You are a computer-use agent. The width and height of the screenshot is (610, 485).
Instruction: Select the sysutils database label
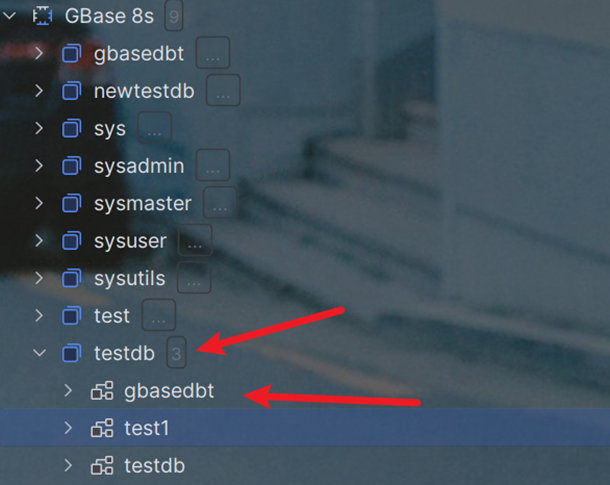131,278
